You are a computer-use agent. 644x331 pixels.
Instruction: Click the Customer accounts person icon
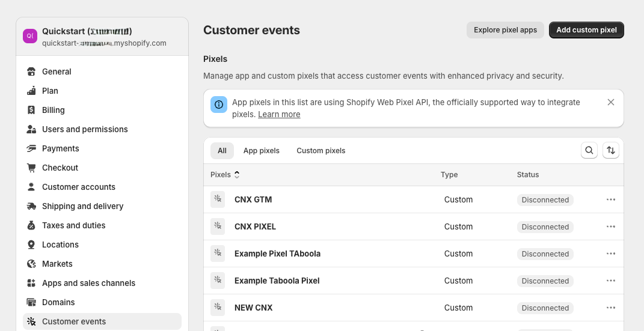tap(31, 187)
